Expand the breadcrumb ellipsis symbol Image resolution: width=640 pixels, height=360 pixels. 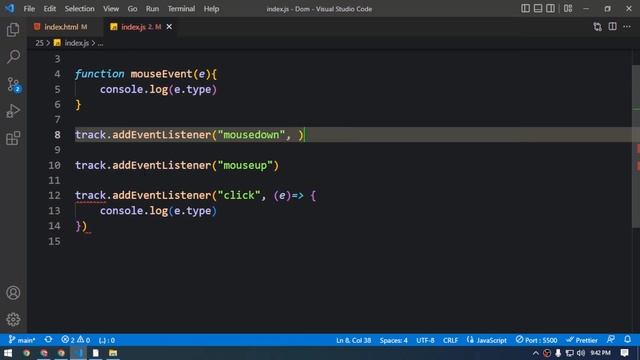100,43
